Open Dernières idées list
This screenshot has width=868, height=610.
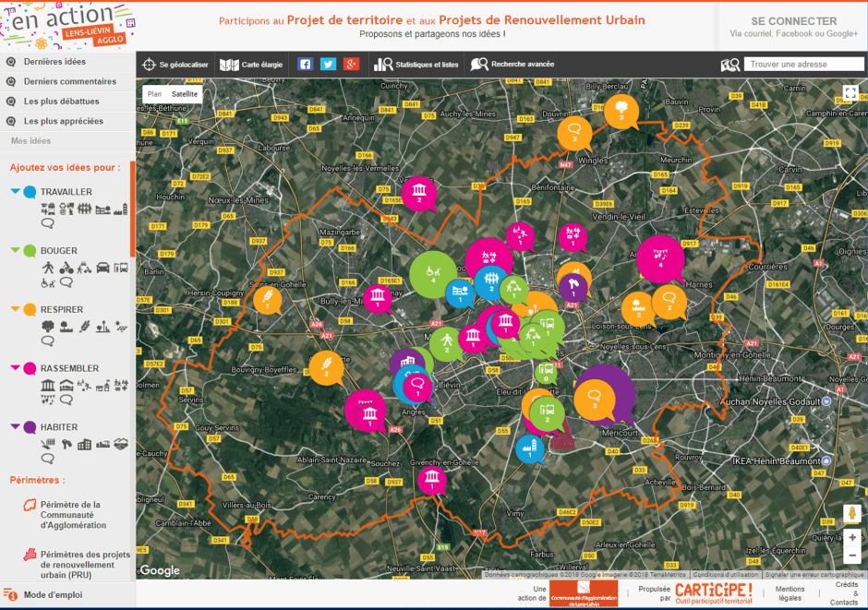54,62
